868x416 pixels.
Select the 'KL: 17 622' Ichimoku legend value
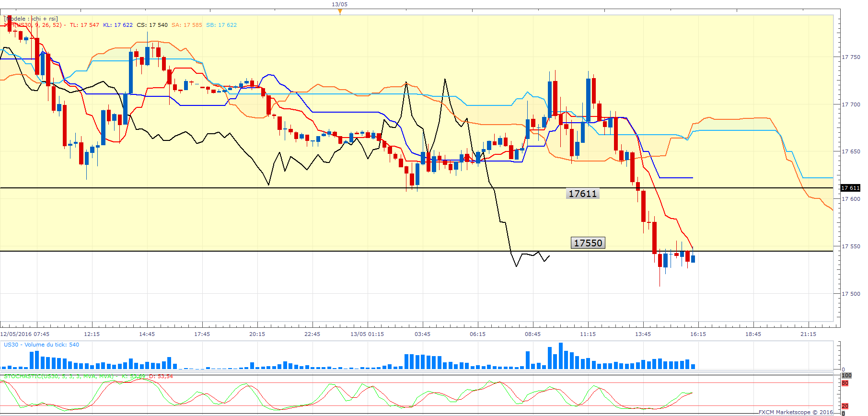pyautogui.click(x=118, y=25)
